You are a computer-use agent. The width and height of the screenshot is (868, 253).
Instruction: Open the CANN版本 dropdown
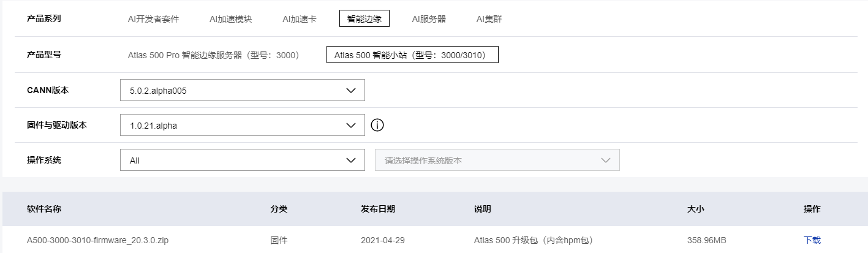click(x=242, y=90)
